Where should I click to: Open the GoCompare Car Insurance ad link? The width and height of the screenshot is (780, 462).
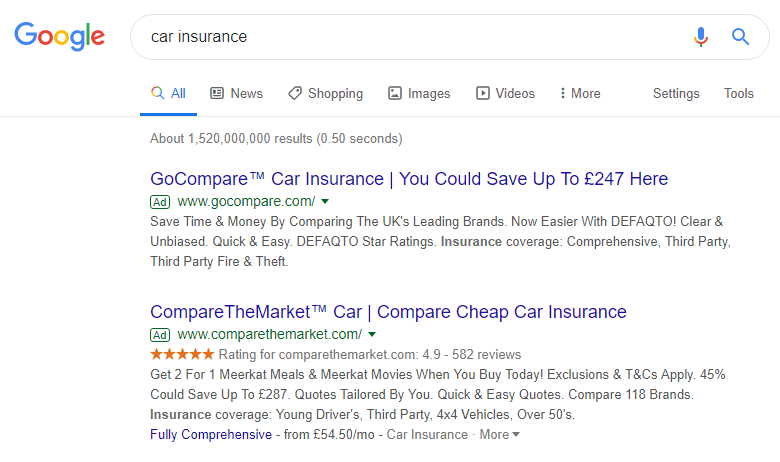(409, 179)
